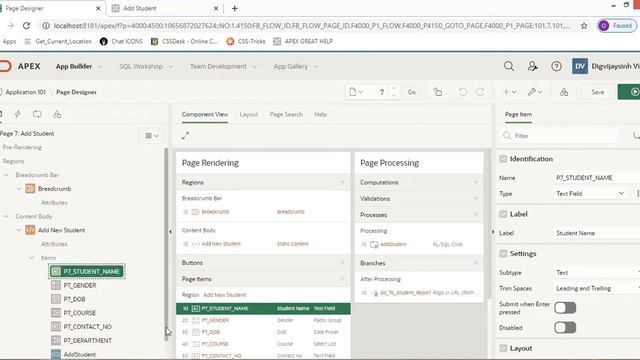Click the Name field P7_STUDENT_NAME
Screen dimensions: 640x360
click(x=598, y=178)
